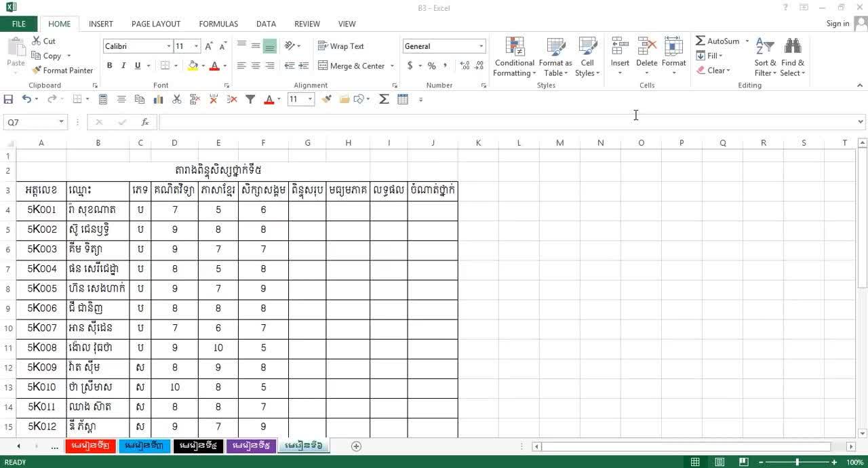
Task: Switch to the INSERT ribbon tab
Action: 100,23
